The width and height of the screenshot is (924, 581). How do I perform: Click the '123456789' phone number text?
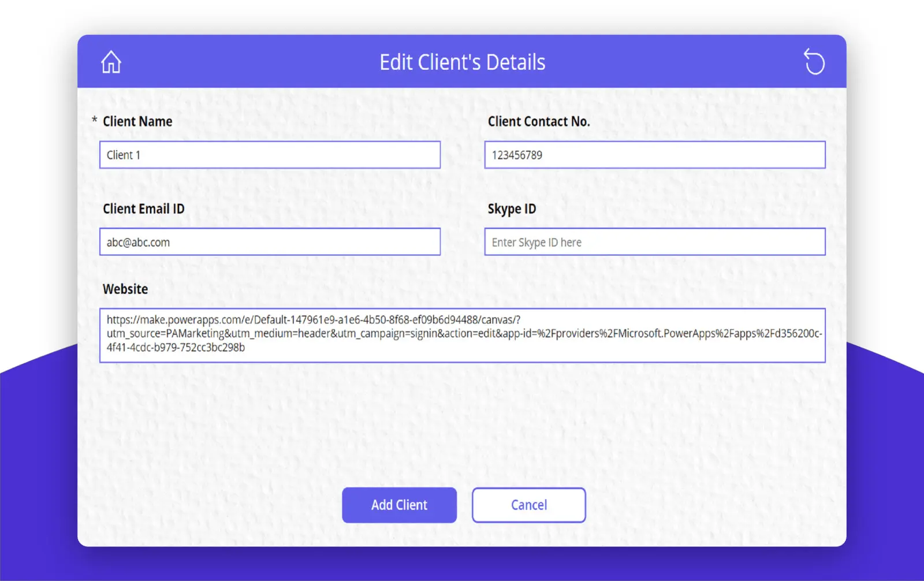(x=517, y=155)
